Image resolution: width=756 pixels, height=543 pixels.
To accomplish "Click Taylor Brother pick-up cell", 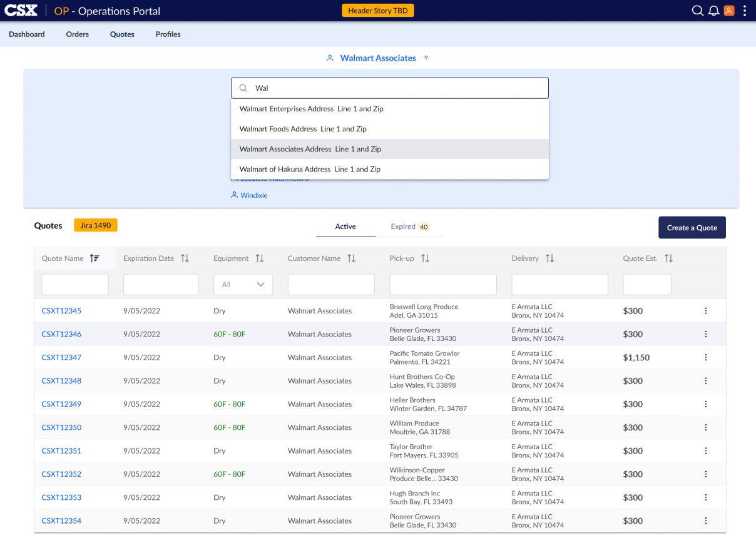I will coord(424,451).
